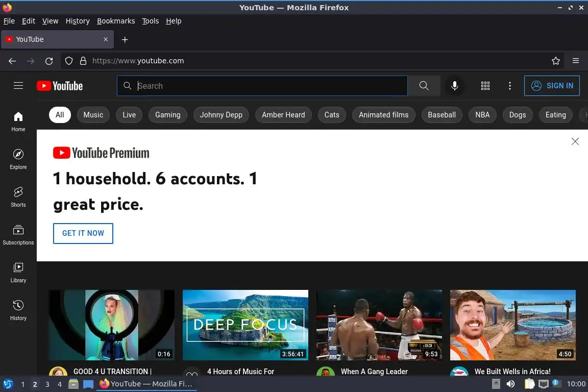Select the Baseball filter chip

click(442, 115)
